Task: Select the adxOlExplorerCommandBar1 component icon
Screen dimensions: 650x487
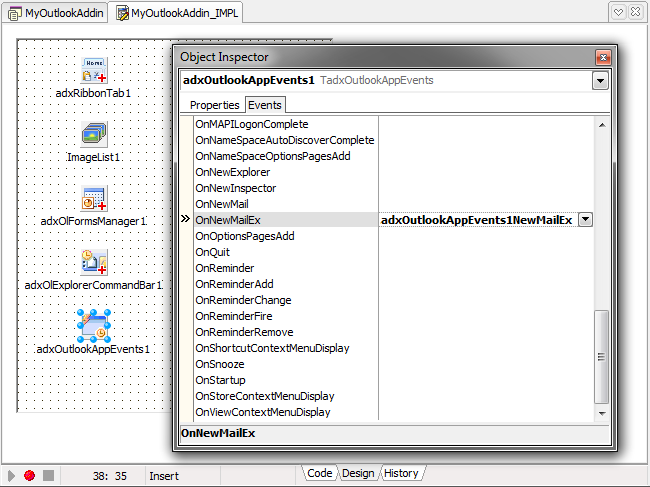Action: (x=94, y=262)
